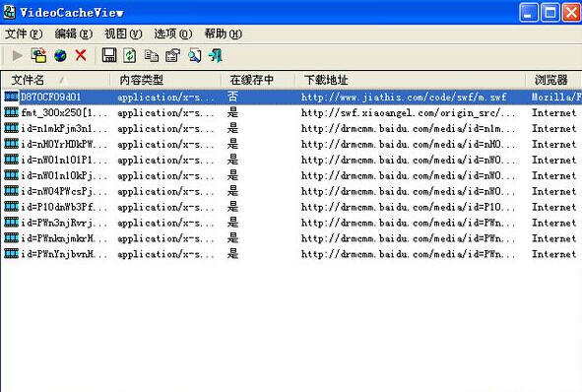582x392 pixels.
Task: Click film icon of id=P10dnWb3Pf row
Action: click(11, 207)
